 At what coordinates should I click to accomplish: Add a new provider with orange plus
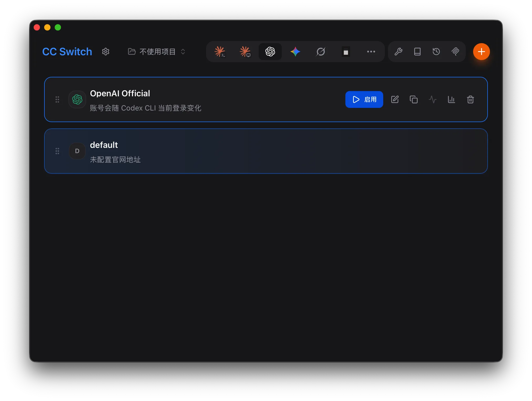click(482, 52)
